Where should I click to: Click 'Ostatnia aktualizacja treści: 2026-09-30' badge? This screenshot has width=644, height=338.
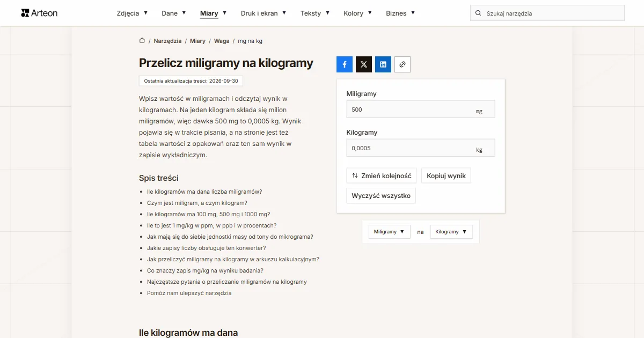pos(191,80)
